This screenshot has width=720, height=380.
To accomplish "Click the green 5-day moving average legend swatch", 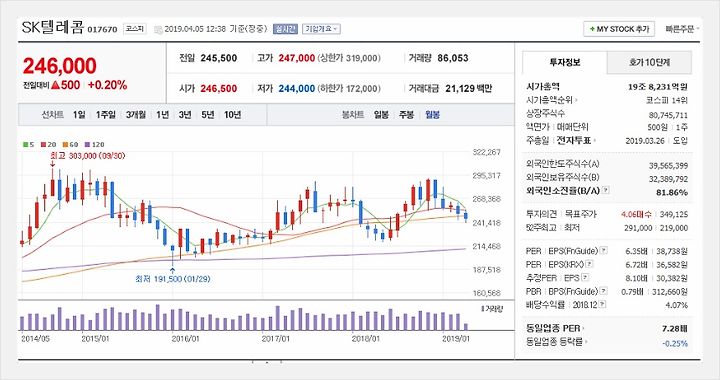I will click(26, 145).
